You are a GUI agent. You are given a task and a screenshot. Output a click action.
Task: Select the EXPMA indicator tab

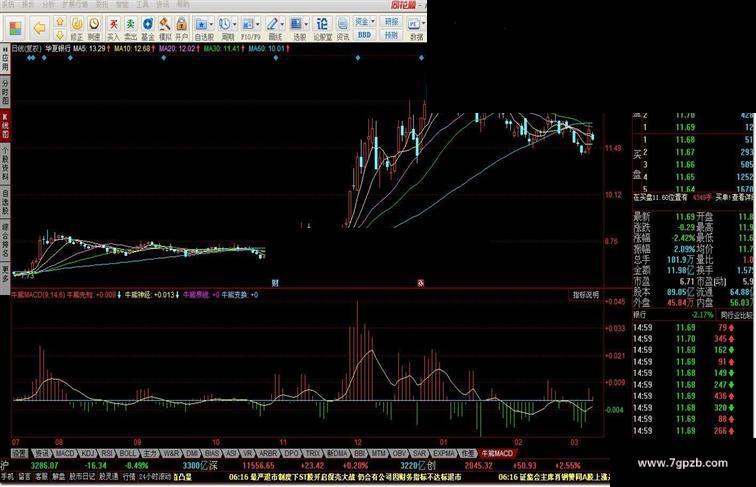(x=444, y=453)
